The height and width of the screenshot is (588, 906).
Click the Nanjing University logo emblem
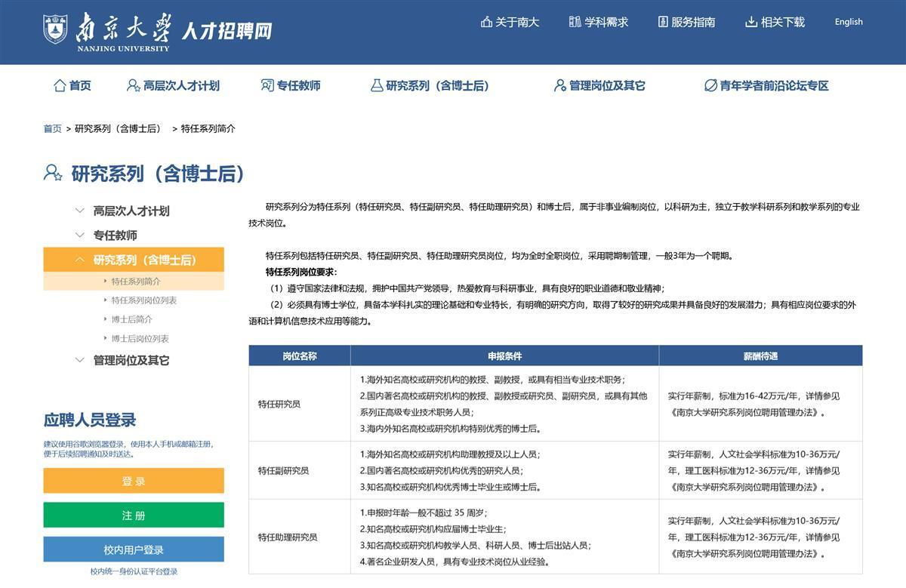[55, 29]
